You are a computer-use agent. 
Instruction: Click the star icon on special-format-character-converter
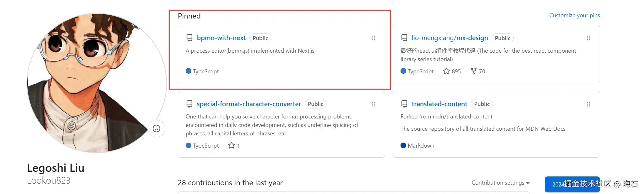tap(232, 145)
